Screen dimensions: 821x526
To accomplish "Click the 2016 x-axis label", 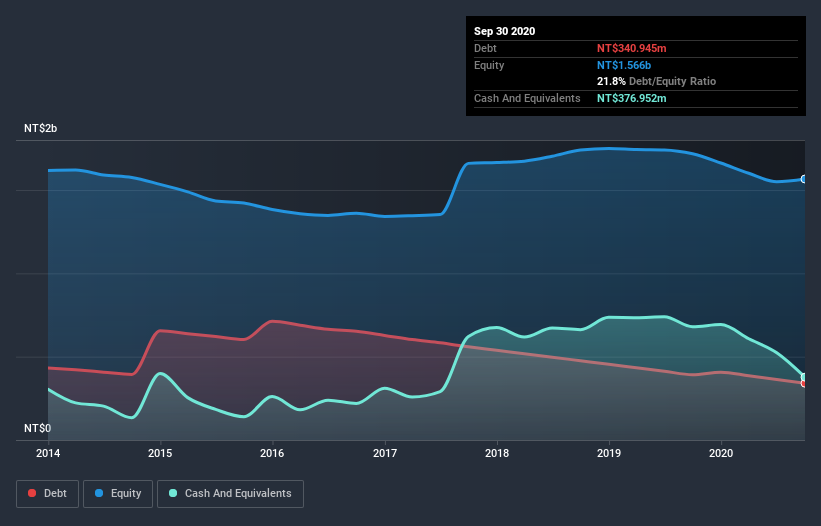I will tap(272, 453).
